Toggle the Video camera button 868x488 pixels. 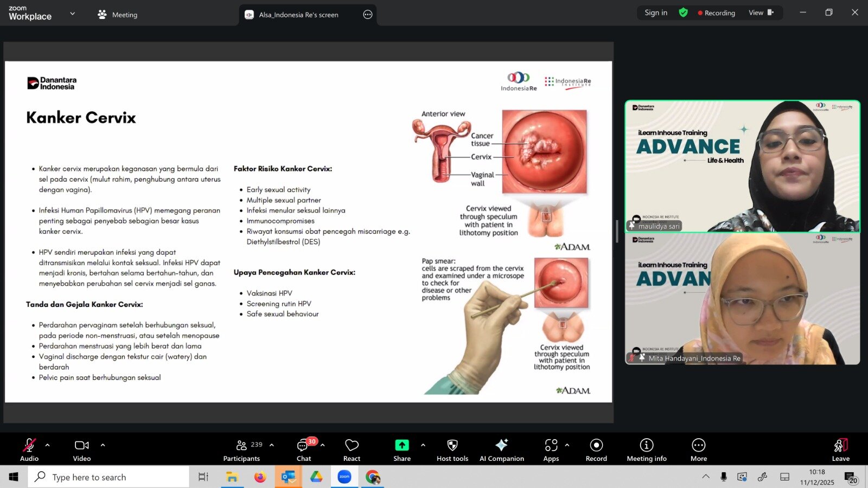pos(82,450)
